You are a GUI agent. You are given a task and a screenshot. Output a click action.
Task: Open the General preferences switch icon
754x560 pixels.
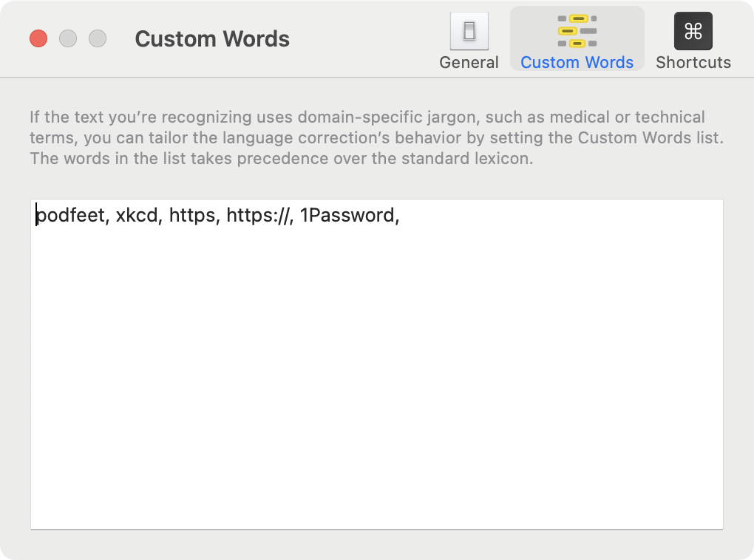click(x=469, y=31)
